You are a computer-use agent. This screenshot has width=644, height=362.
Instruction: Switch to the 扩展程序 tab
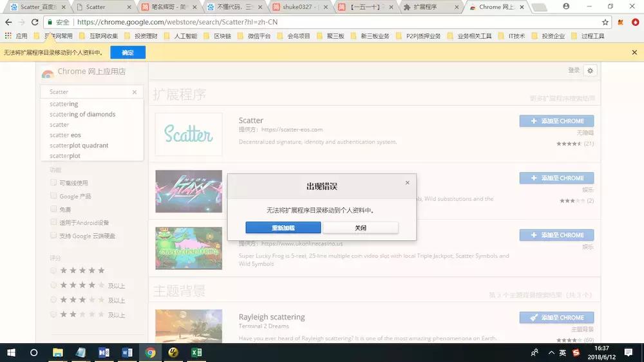(x=430, y=7)
